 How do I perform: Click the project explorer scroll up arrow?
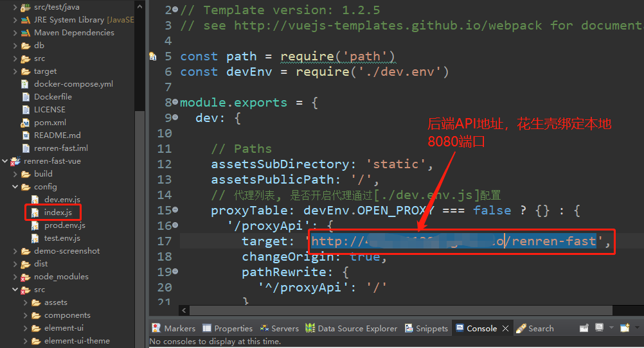pos(139,6)
